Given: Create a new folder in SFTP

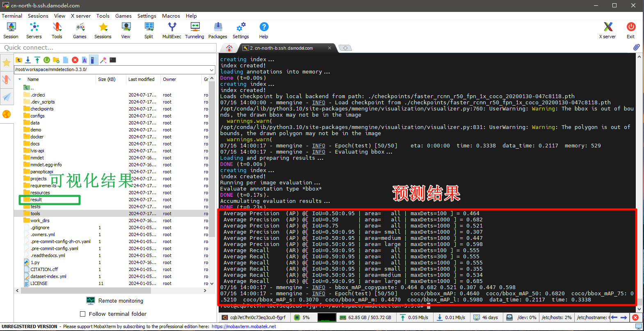Looking at the screenshot, I should pos(56,60).
